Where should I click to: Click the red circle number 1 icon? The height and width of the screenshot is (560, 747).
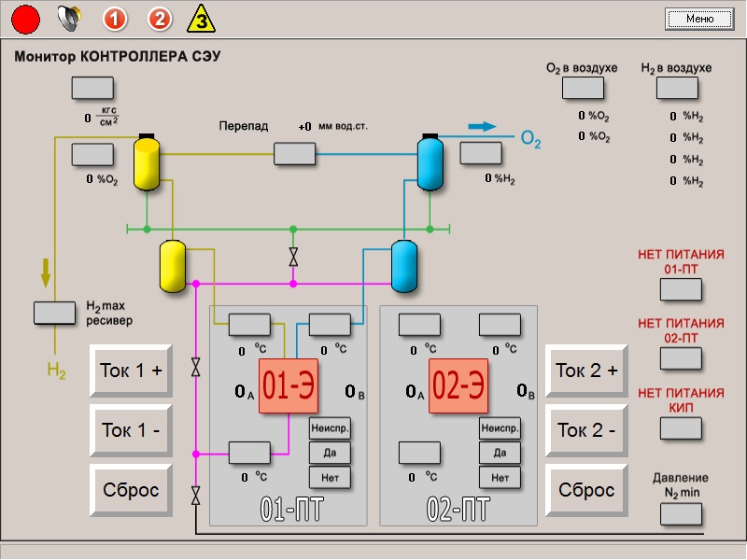114,18
